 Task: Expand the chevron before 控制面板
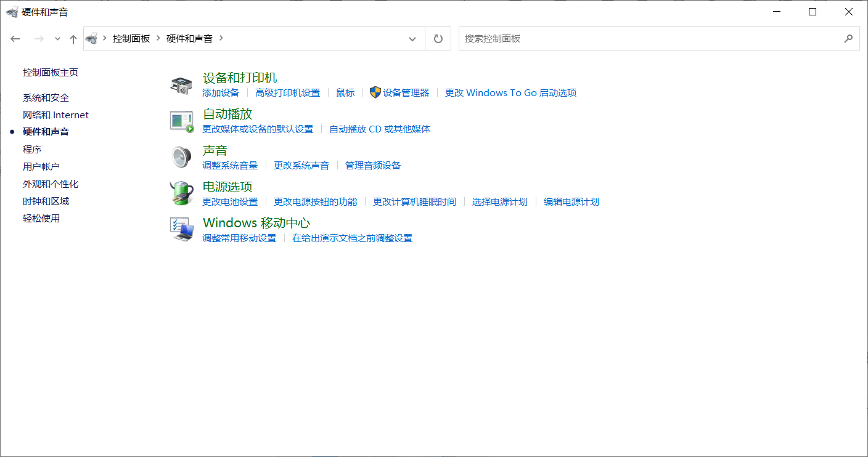[x=105, y=38]
